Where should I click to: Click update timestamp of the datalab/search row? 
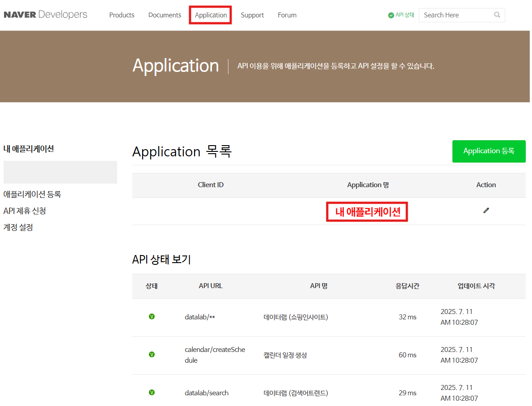coord(459,393)
